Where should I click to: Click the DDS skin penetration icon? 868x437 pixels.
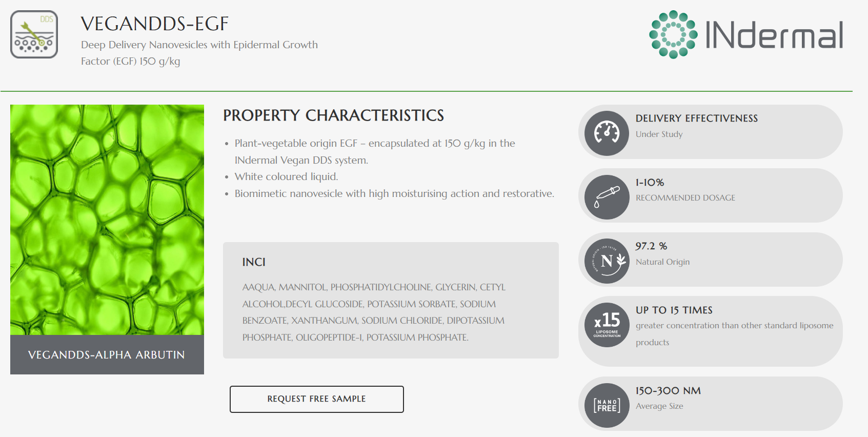pyautogui.click(x=34, y=34)
